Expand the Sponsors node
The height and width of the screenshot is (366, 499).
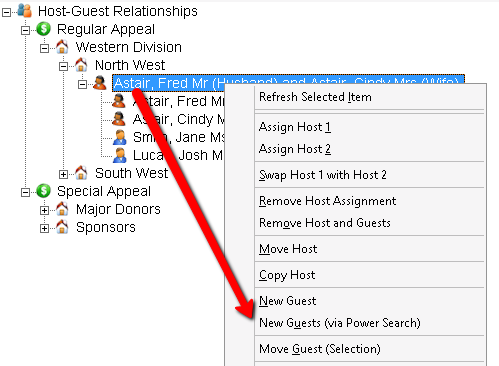44,228
